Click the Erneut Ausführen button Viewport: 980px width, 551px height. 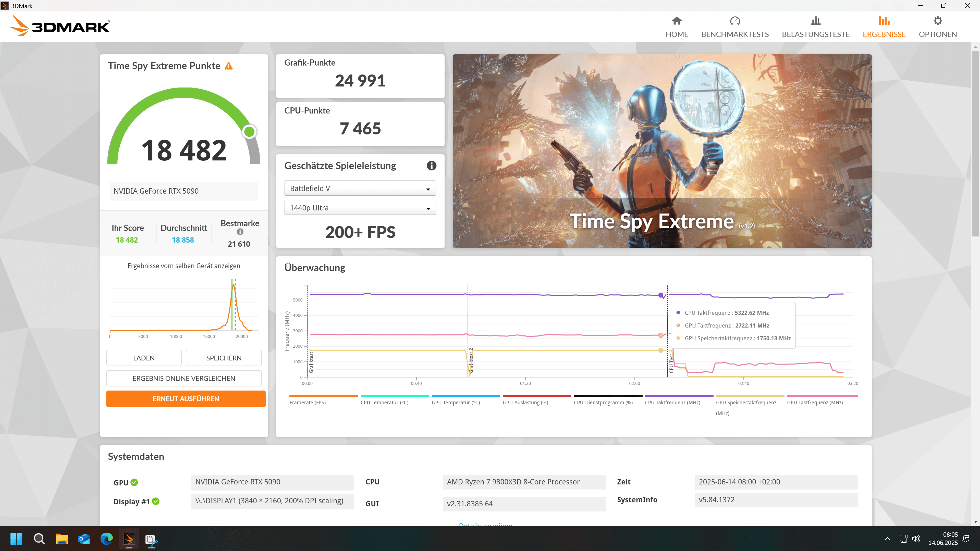[x=186, y=398]
